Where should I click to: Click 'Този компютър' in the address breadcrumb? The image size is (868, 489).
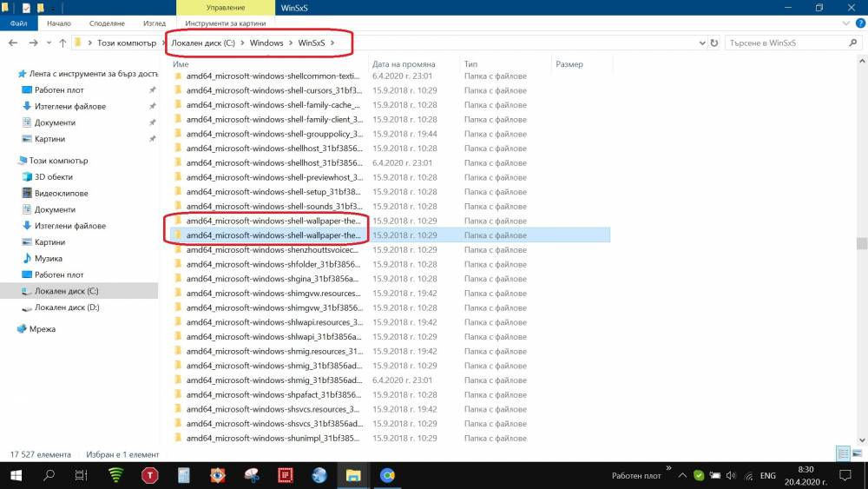(x=127, y=43)
